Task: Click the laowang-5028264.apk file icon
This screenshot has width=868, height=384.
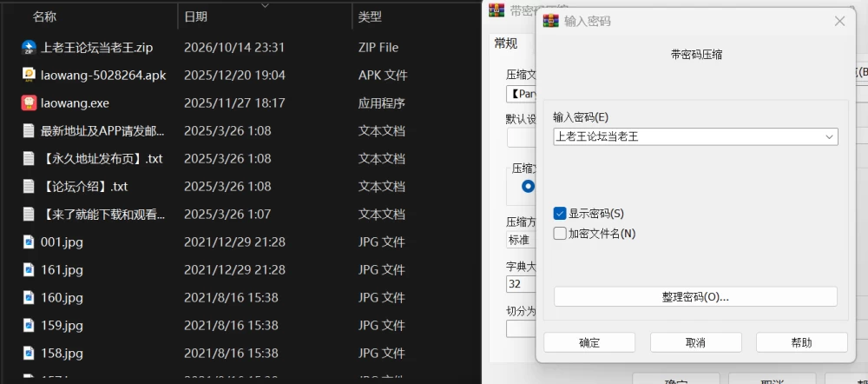Action: point(29,76)
